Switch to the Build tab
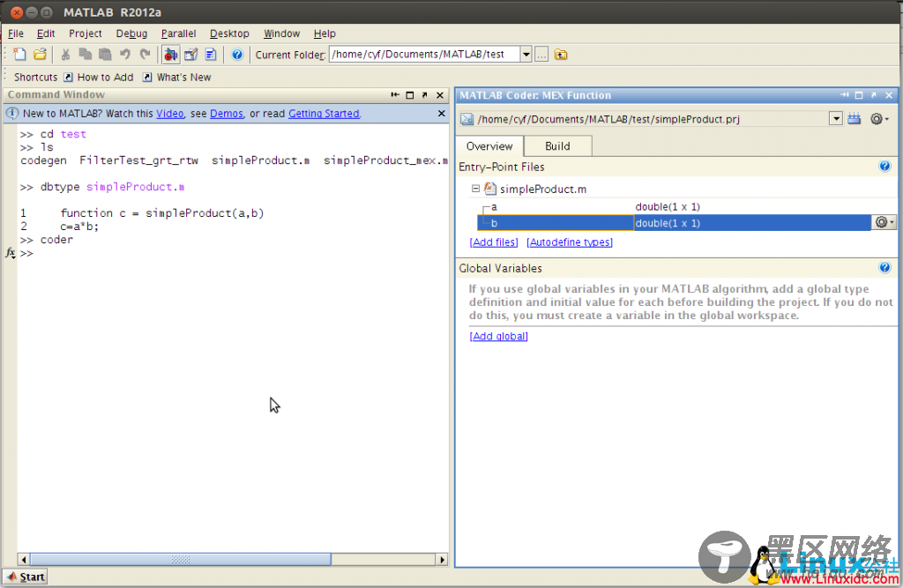Image resolution: width=903 pixels, height=588 pixels. coord(557,146)
